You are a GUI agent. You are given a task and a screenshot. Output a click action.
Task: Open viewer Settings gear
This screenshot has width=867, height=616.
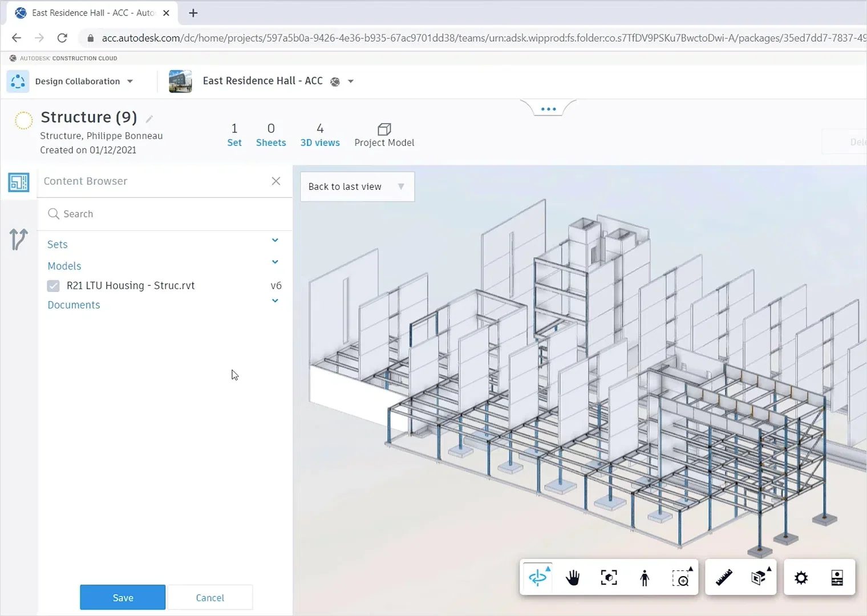801,577
